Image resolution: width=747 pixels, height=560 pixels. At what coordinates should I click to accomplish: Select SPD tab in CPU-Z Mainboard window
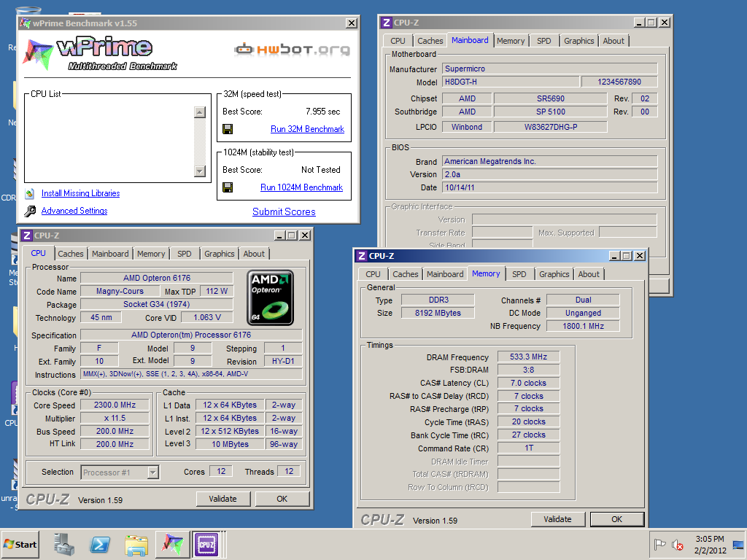tap(544, 41)
